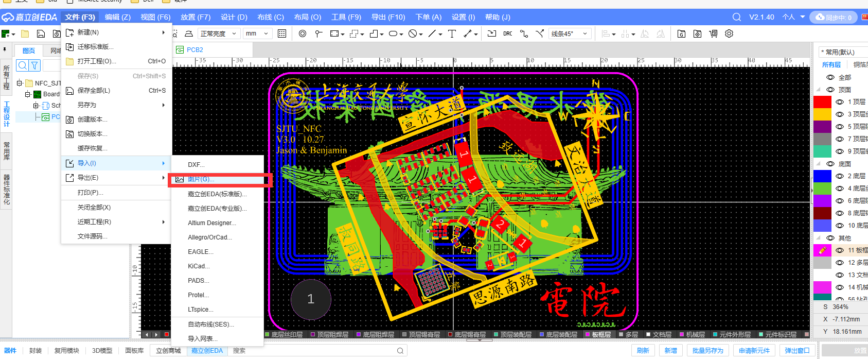Toggle eye icon for the 底面 group
This screenshot has width=868, height=359.
(830, 164)
